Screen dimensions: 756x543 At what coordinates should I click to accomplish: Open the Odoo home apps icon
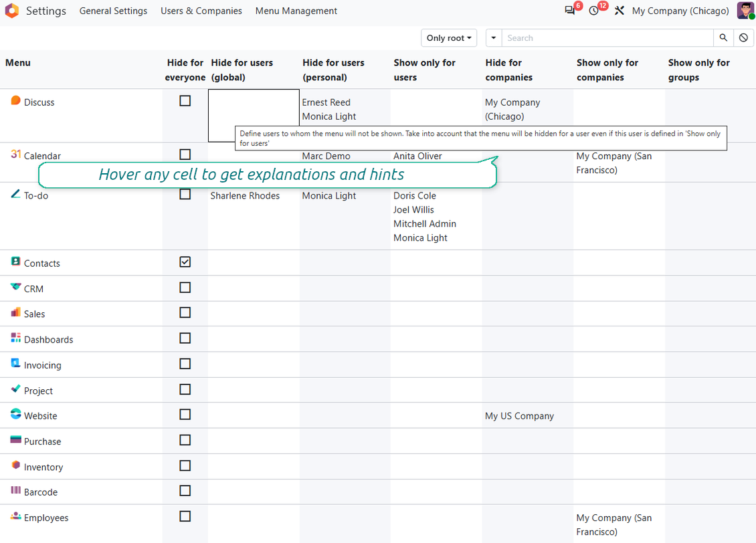click(x=11, y=11)
